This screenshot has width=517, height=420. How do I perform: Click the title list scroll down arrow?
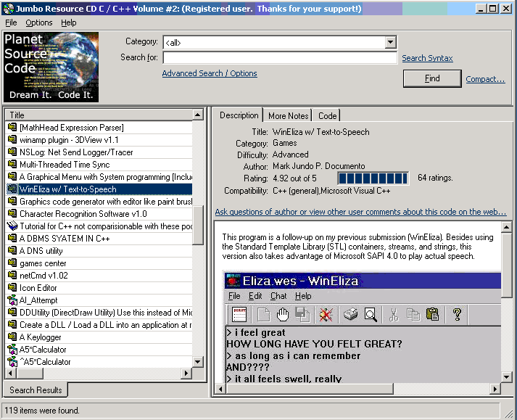click(x=198, y=362)
